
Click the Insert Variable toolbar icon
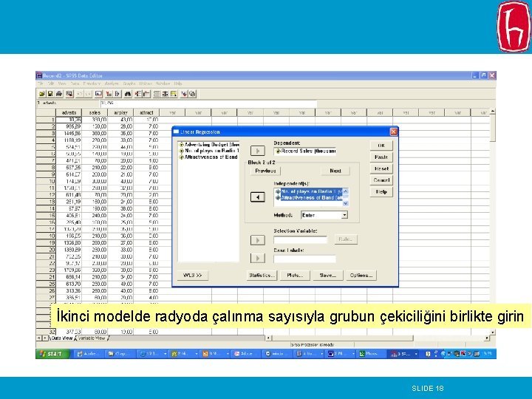[x=146, y=94]
